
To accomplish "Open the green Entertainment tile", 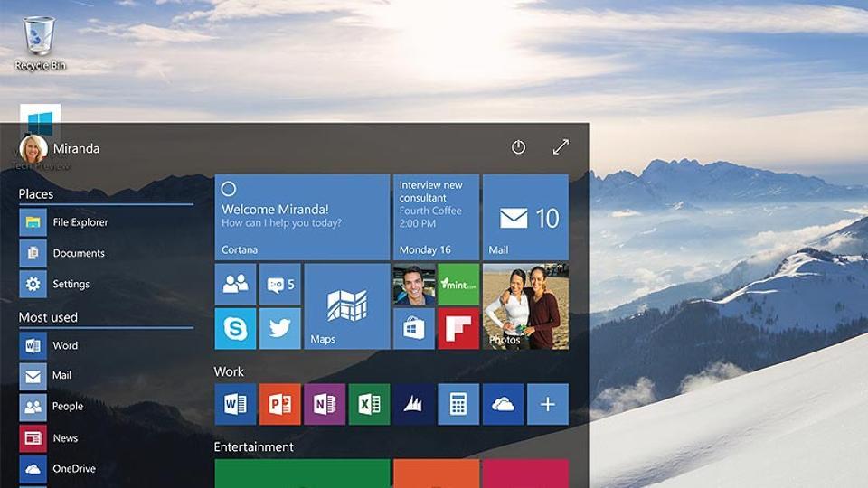I will 302,474.
